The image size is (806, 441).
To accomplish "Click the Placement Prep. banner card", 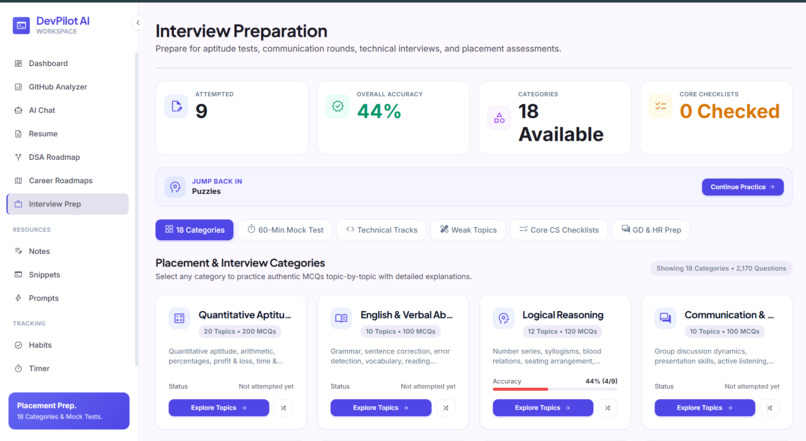I will pyautogui.click(x=69, y=411).
